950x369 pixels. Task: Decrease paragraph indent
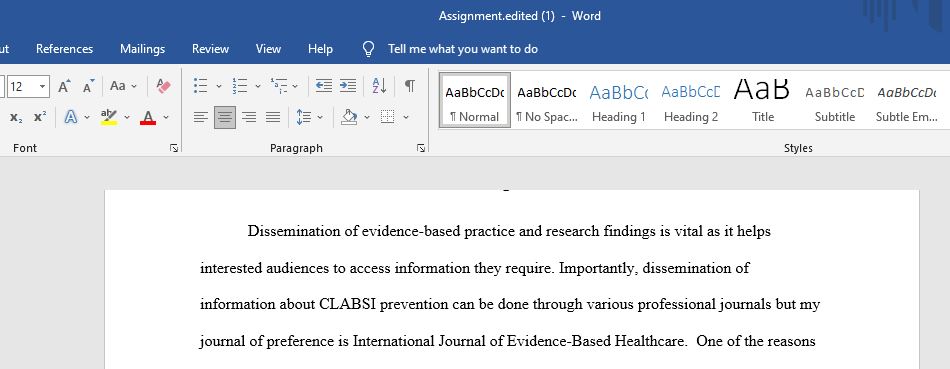coord(324,86)
